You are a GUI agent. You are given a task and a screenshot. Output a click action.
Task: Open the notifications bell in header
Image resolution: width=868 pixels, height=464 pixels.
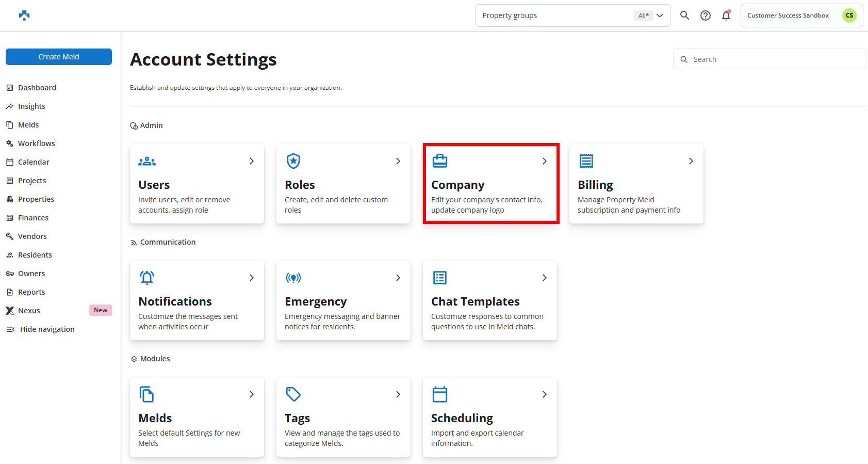point(726,15)
